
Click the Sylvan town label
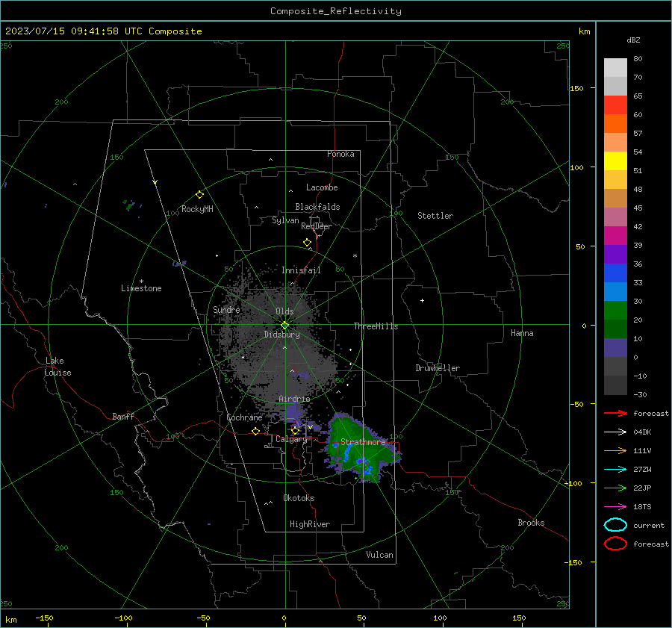pyautogui.click(x=285, y=220)
